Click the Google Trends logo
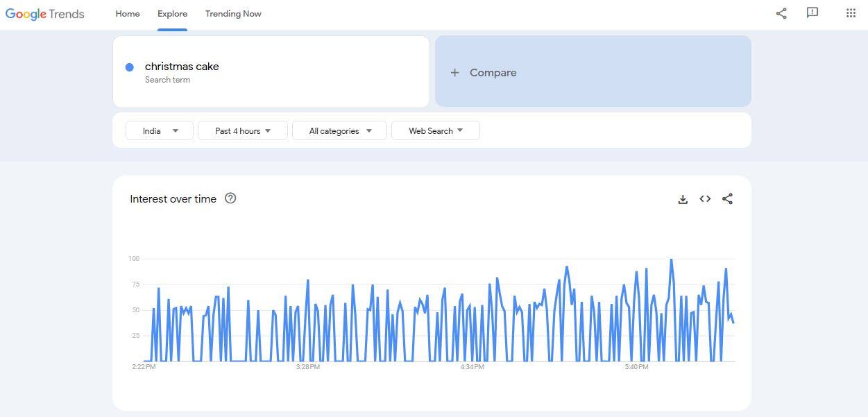 coord(45,14)
